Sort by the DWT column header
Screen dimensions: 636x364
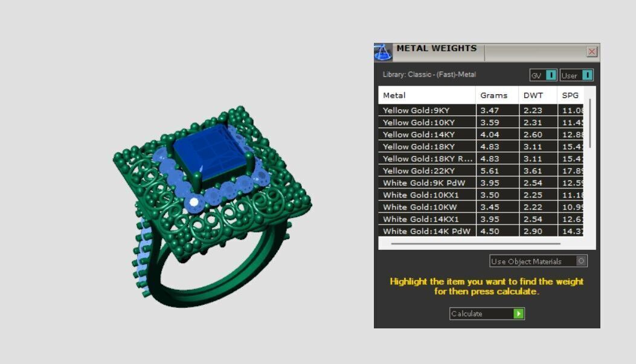pos(538,95)
